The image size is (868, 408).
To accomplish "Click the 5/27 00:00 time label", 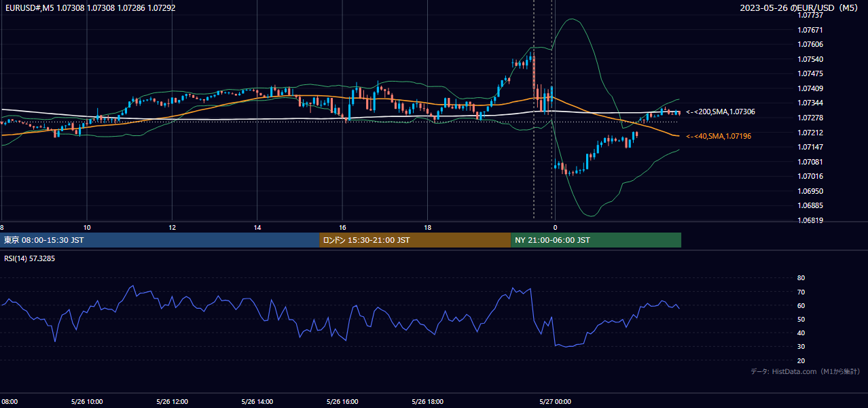I will [554, 402].
